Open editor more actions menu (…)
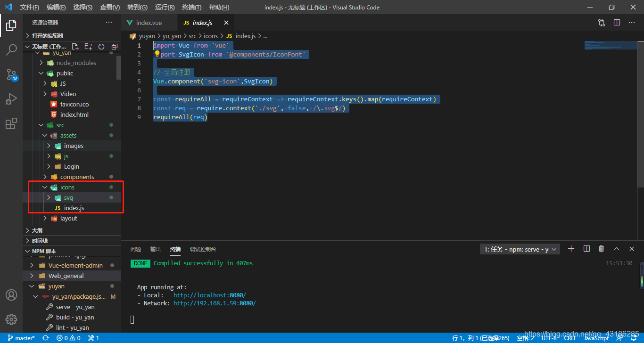This screenshot has height=343, width=644. (632, 23)
